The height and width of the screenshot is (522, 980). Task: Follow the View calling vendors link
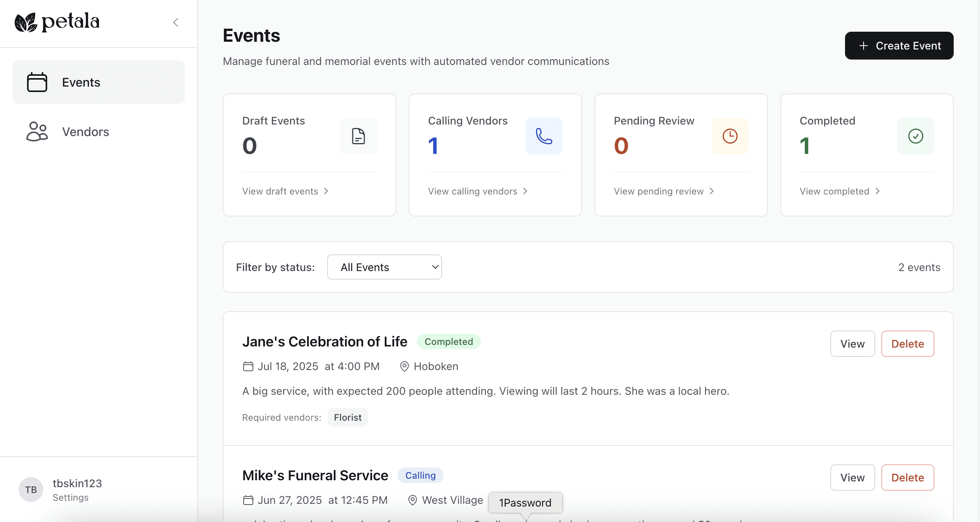point(478,191)
